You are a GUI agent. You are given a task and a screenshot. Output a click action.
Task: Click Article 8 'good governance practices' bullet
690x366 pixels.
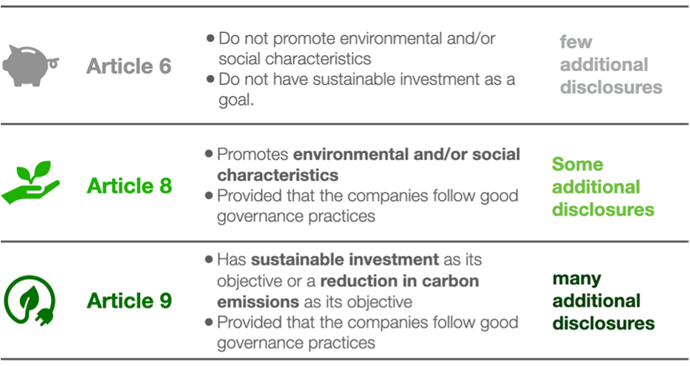point(362,206)
